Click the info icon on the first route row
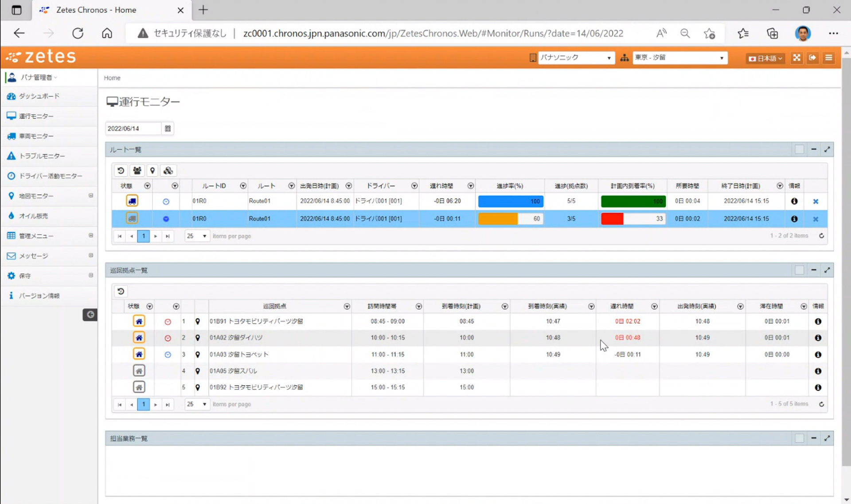This screenshot has width=851, height=504. tap(794, 201)
